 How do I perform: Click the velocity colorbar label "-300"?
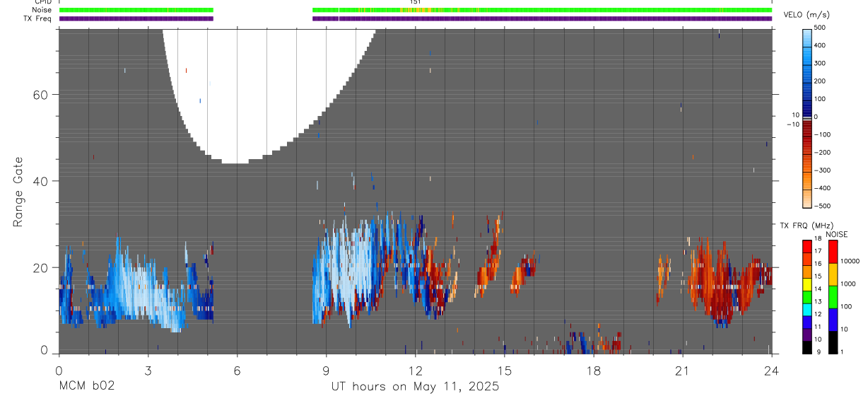(x=821, y=170)
